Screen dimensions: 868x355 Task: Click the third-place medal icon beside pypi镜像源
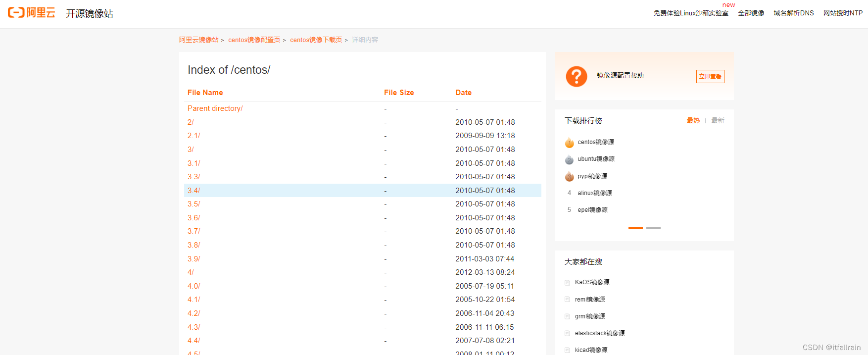click(x=569, y=176)
